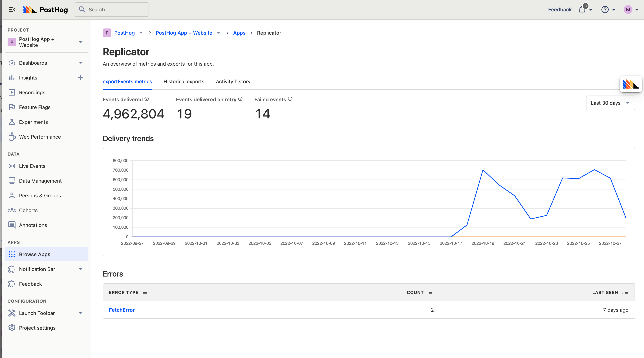Expand the Launch Toolbar dropdown

80,313
